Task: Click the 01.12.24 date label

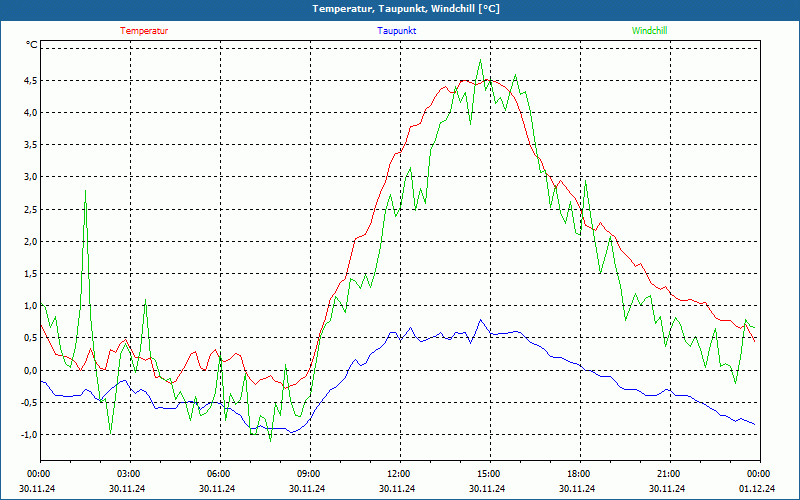Action: [x=757, y=489]
